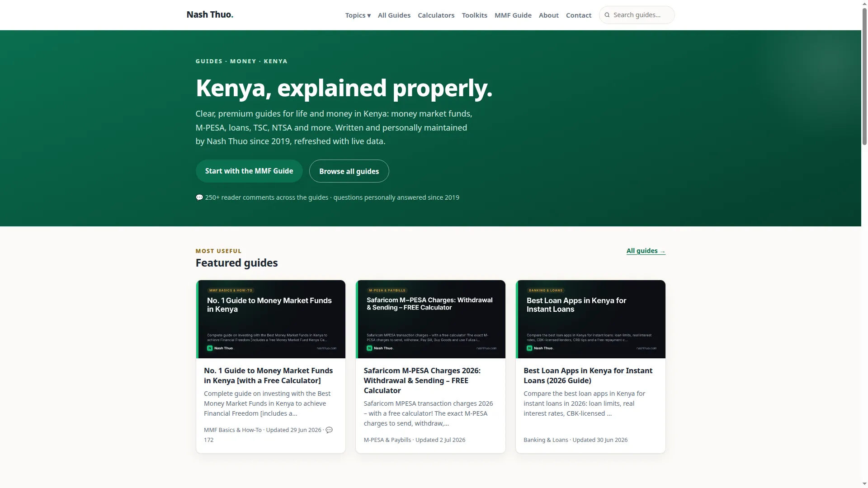Click the scrollbar down arrow
Screen dimensions: 868x488
864,484
